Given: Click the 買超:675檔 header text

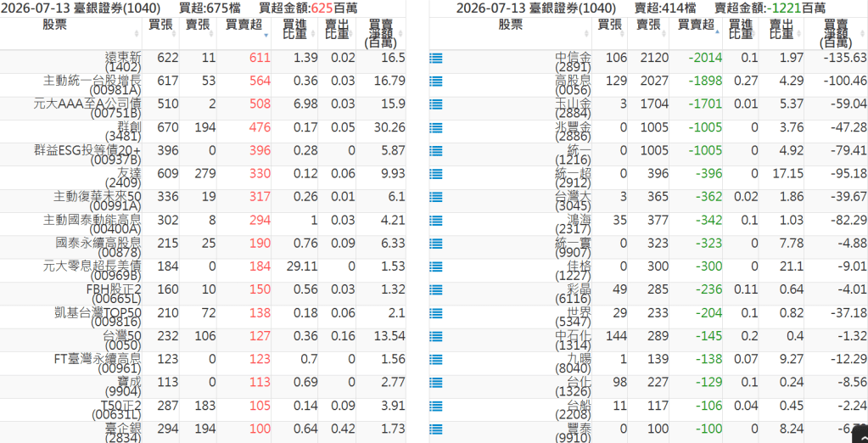Looking at the screenshot, I should (x=210, y=8).
